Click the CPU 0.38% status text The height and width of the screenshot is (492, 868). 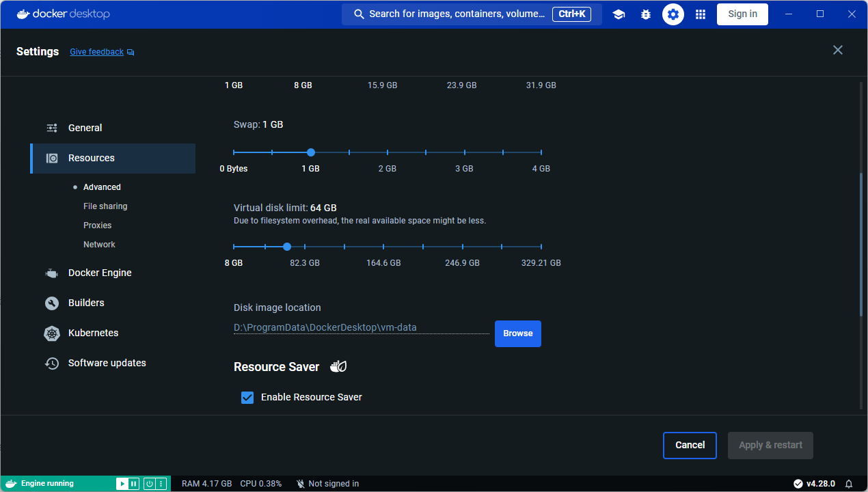[x=260, y=484]
